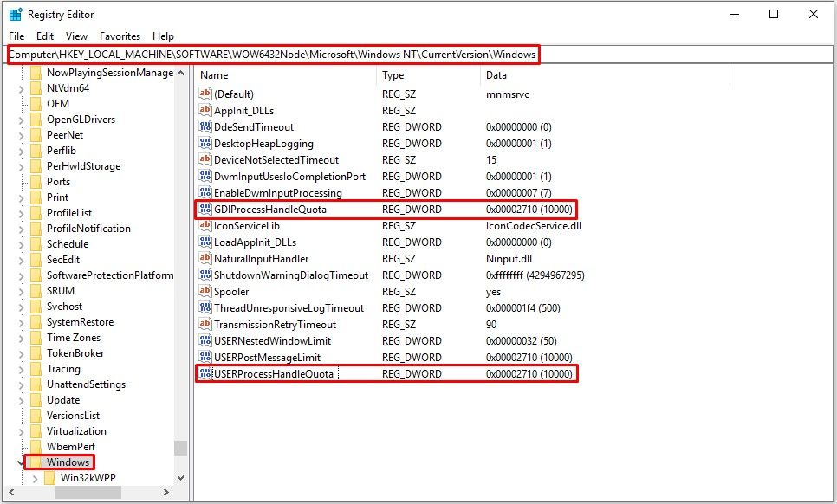Click the Time Zones folder icon
The height and width of the screenshot is (504, 837).
(x=36, y=338)
